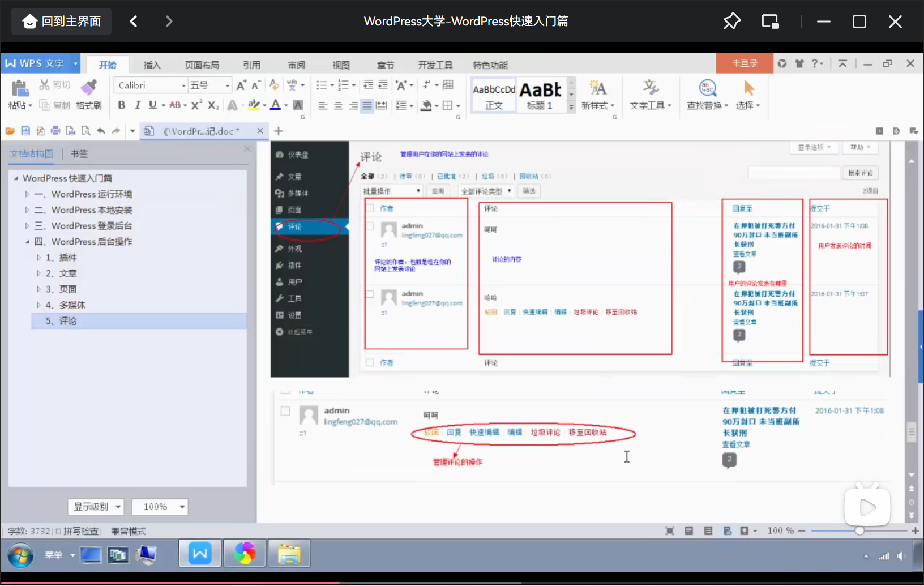Image resolution: width=924 pixels, height=586 pixels.
Task: Click the 回到主界面 button
Action: (x=62, y=22)
